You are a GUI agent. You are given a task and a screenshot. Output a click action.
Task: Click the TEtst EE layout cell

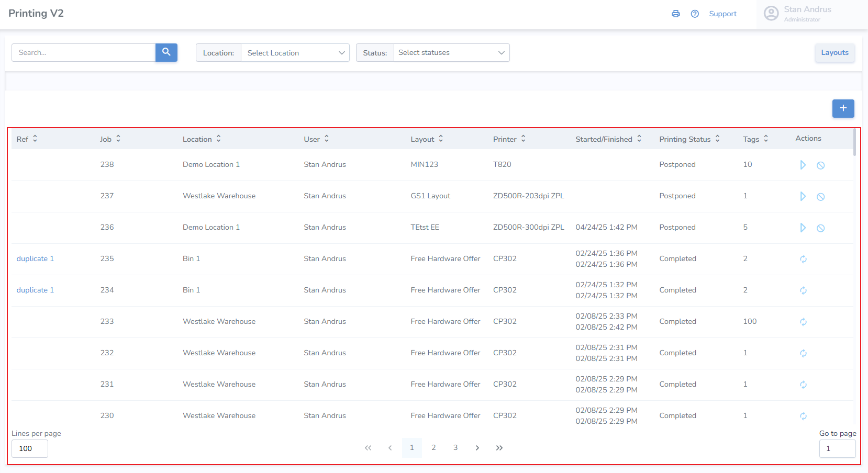(x=425, y=228)
